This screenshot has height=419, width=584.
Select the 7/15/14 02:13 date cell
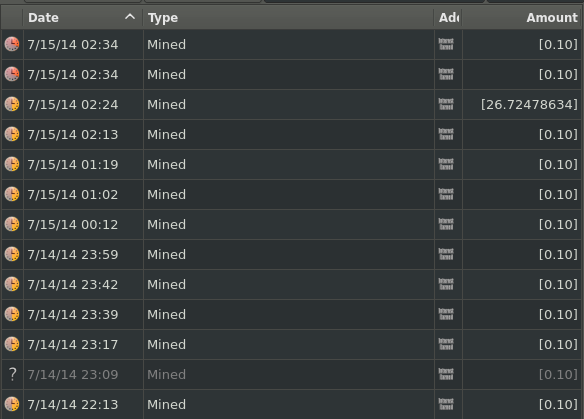pyautogui.click(x=73, y=134)
